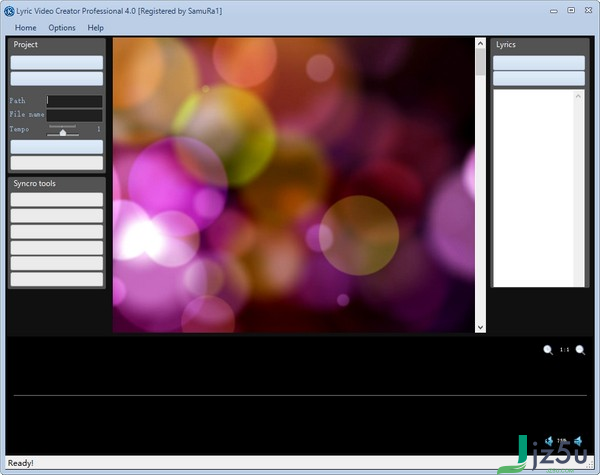The height and width of the screenshot is (475, 600).
Task: Focus the File name input field
Action: (x=74, y=115)
